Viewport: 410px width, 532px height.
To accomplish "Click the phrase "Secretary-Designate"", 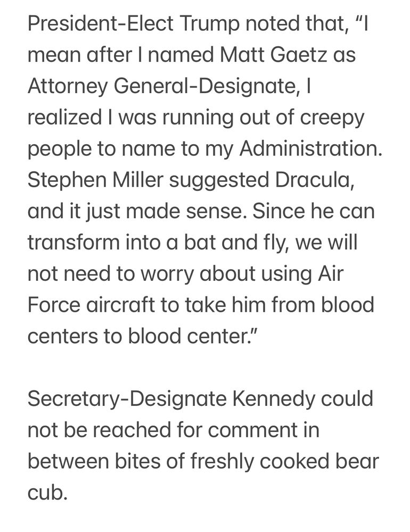I will [x=127, y=398].
